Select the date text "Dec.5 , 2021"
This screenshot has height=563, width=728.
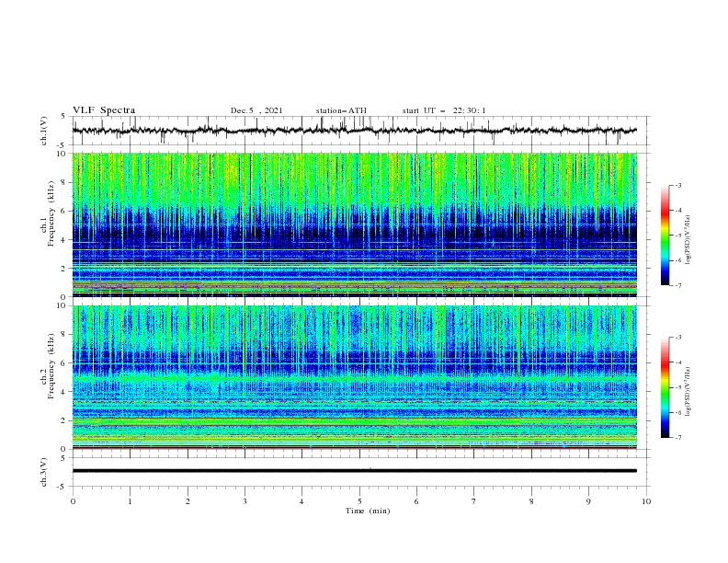coord(256,110)
